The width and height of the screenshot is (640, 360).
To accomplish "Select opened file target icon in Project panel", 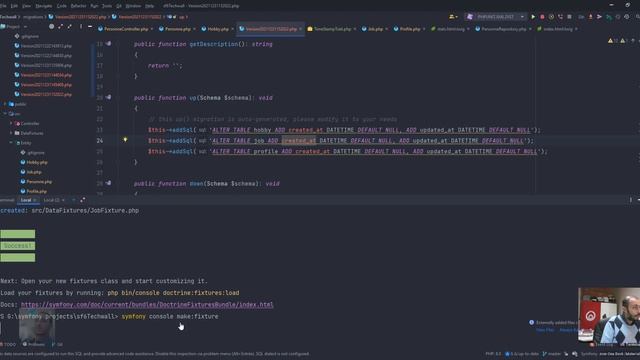I will 51,27.
